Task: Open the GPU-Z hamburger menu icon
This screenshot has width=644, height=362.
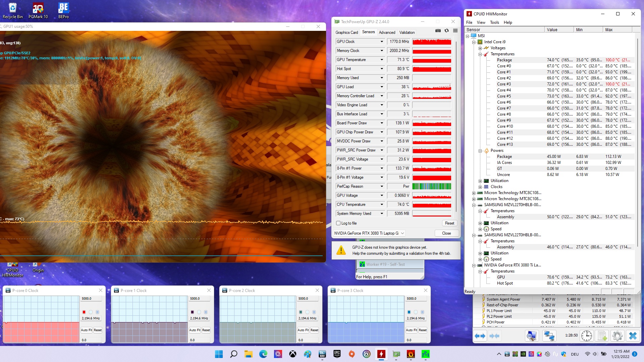Action: 455,31
